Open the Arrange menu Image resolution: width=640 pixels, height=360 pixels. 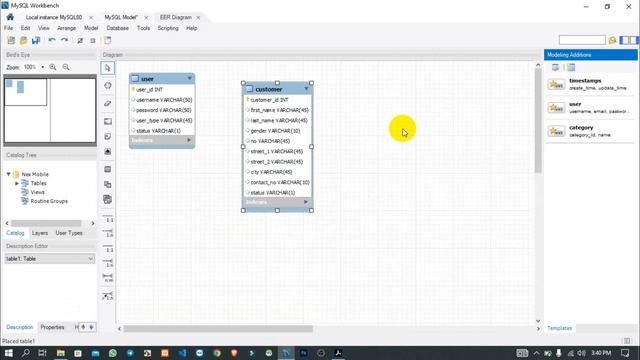(x=67, y=28)
